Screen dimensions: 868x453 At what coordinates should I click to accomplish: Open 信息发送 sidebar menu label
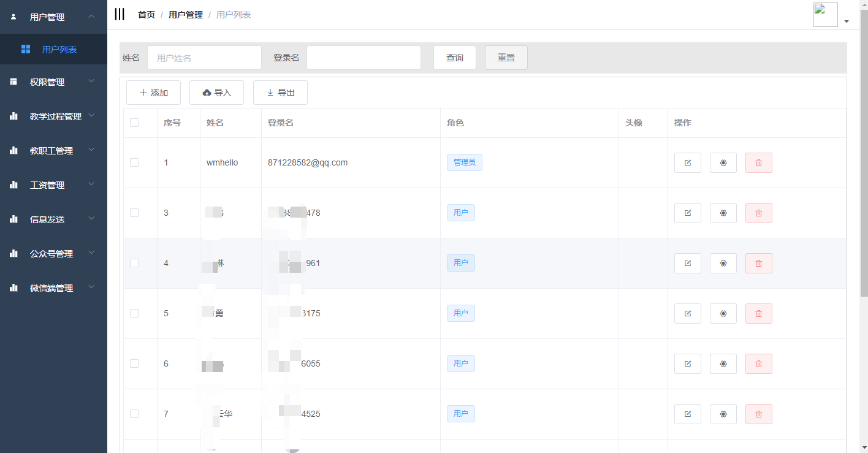47,219
